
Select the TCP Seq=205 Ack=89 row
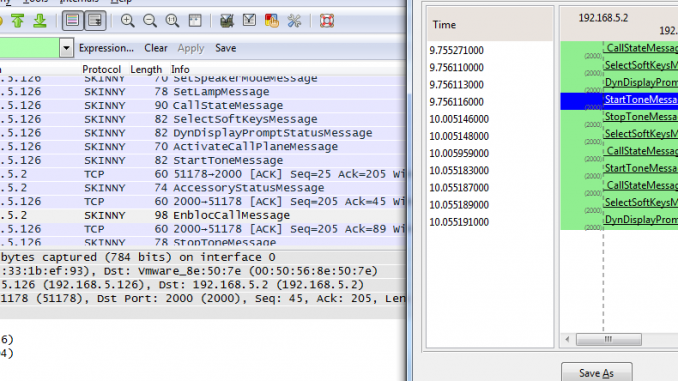click(x=203, y=229)
